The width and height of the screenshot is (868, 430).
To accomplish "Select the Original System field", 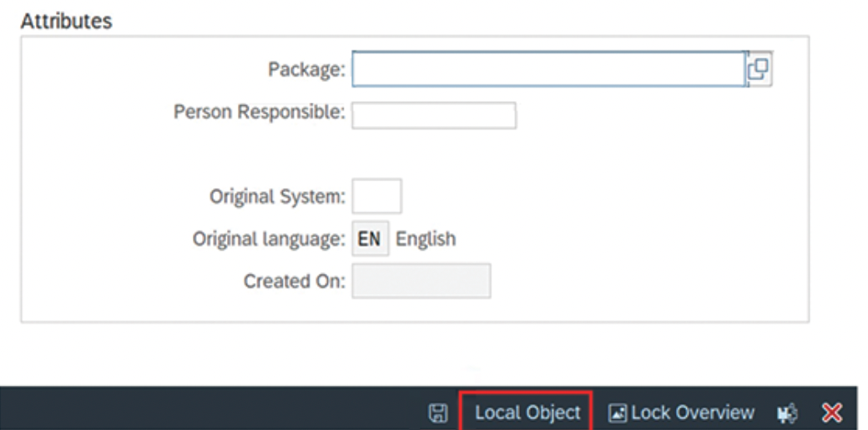I will (x=376, y=196).
